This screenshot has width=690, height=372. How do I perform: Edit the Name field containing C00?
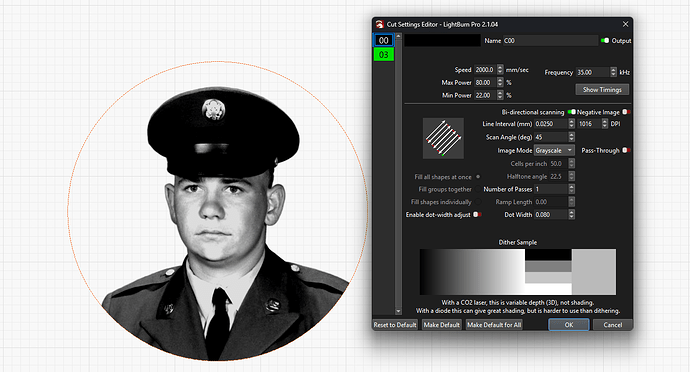550,41
